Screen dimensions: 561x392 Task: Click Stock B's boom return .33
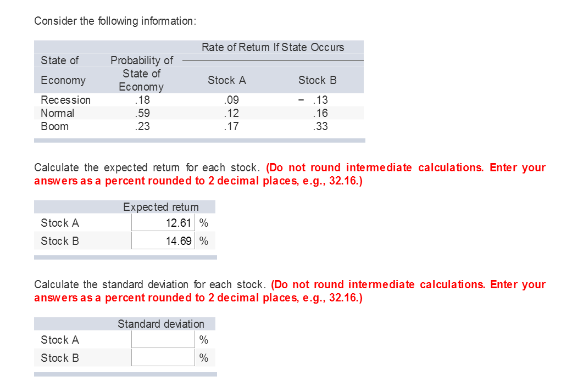coord(319,126)
